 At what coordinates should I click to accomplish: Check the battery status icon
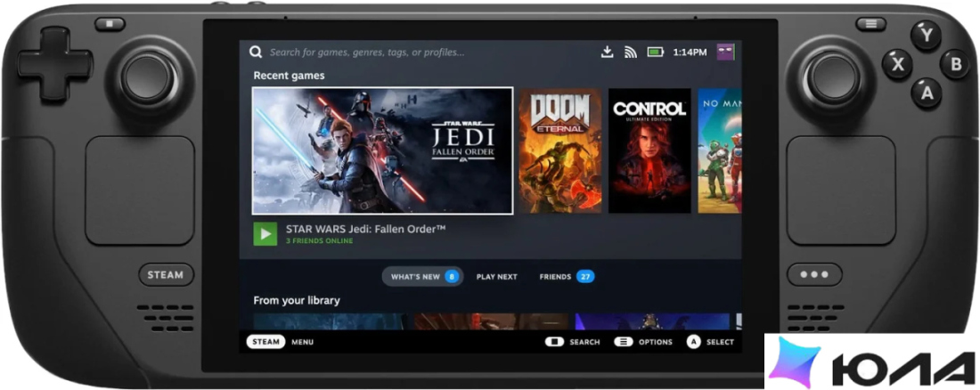click(x=655, y=53)
